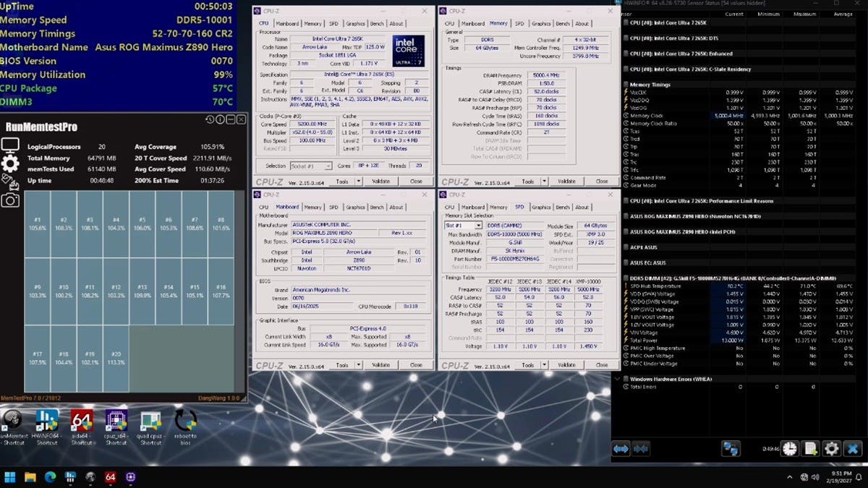Viewport: 868px width, 488px height.
Task: Click volume icon in system tray
Action: [814, 477]
